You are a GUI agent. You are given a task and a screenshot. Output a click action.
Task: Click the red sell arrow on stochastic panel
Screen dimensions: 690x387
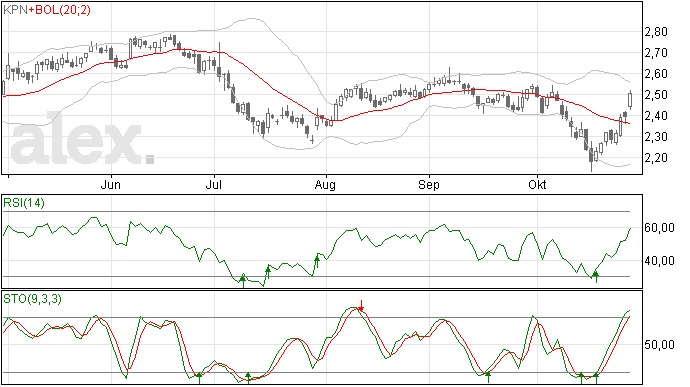pyautogui.click(x=361, y=306)
